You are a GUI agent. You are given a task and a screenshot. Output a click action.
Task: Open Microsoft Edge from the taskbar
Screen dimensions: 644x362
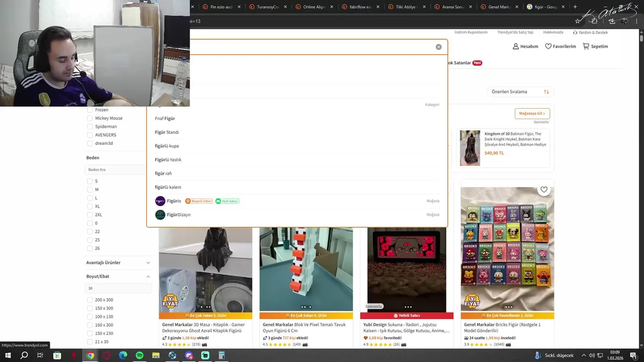pos(123,355)
